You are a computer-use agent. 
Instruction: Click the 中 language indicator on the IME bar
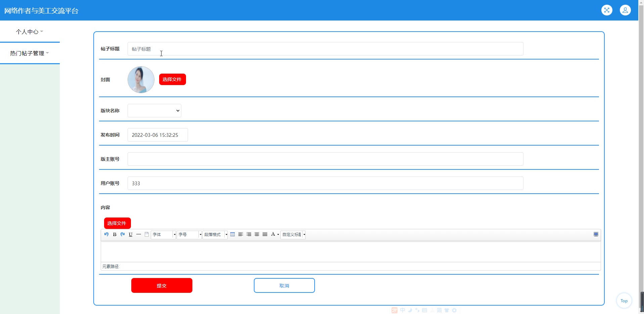coord(403,310)
